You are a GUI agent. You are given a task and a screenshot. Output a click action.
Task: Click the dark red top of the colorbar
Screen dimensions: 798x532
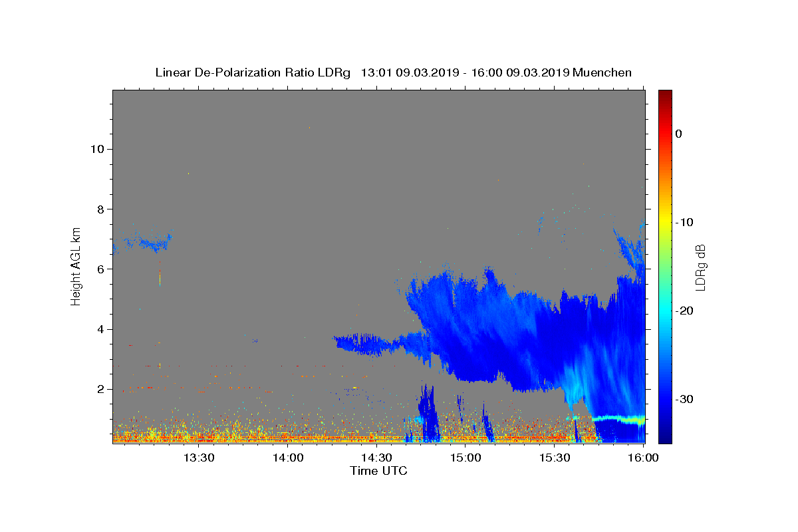(665, 95)
